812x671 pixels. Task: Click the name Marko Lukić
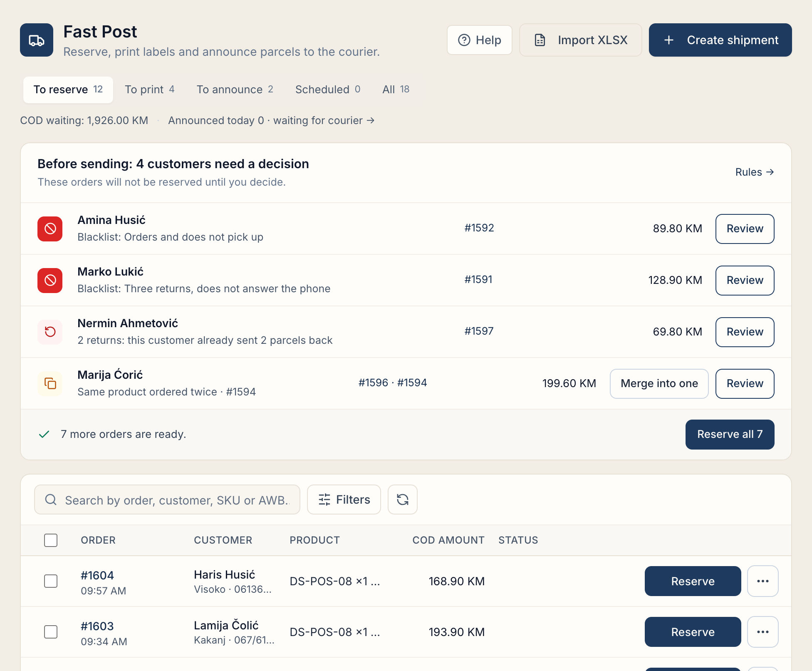click(x=111, y=271)
